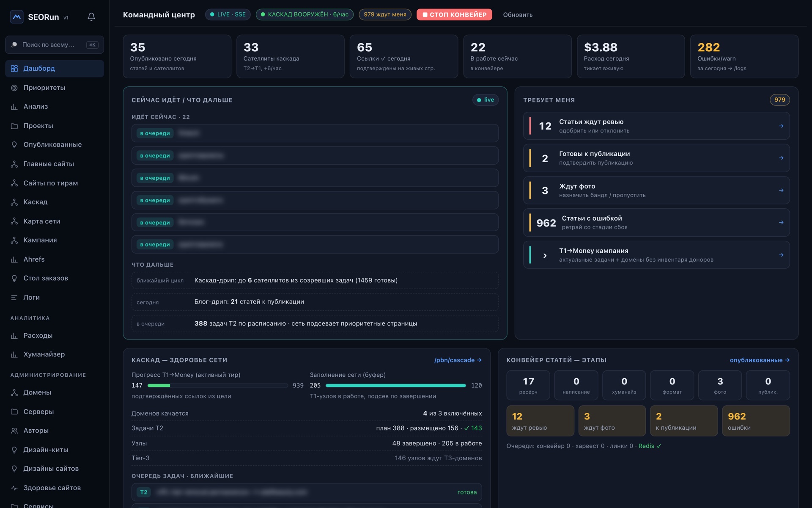Click the Анализ chart icon

point(14,107)
